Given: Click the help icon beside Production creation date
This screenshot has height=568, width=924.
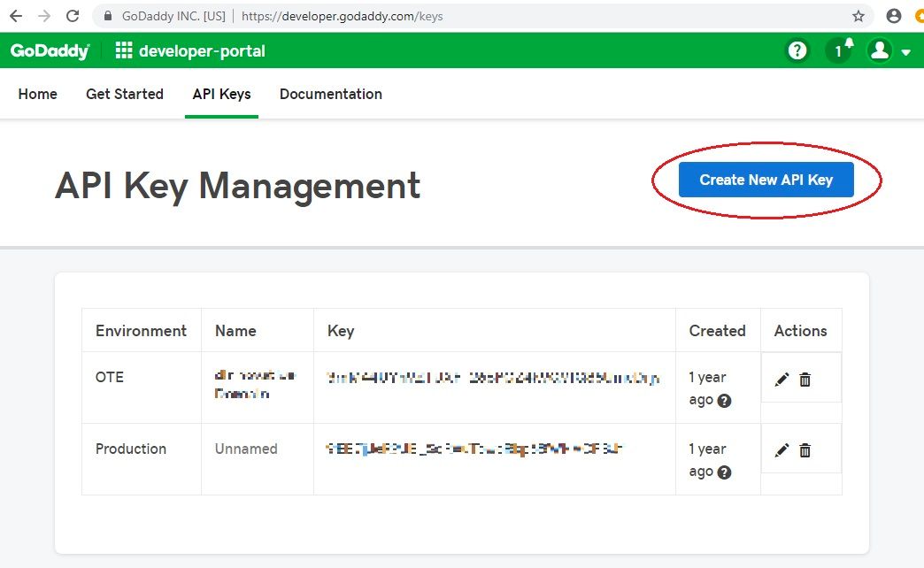Looking at the screenshot, I should [725, 472].
